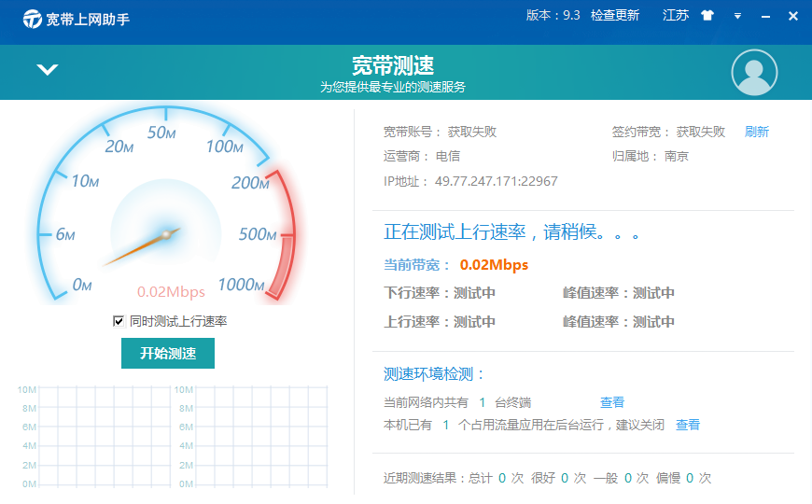The width and height of the screenshot is (812, 504).
Task: Click the version 9.3 label
Action: point(553,16)
